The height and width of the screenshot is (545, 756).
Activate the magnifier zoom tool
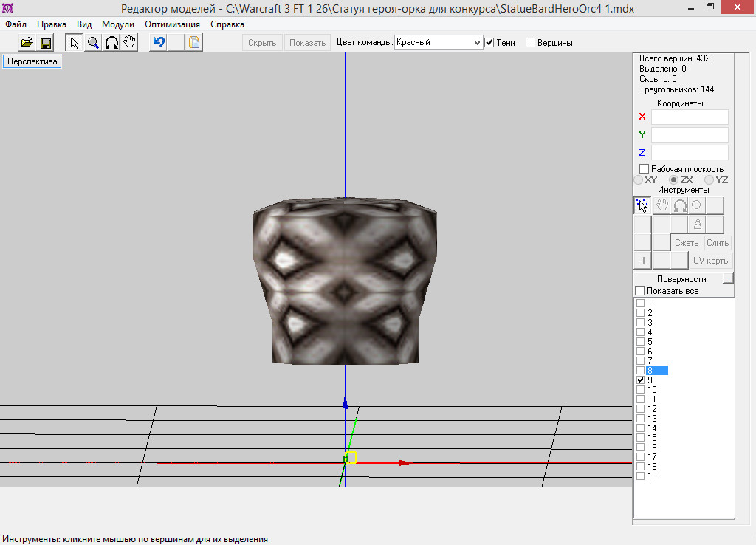click(x=93, y=43)
